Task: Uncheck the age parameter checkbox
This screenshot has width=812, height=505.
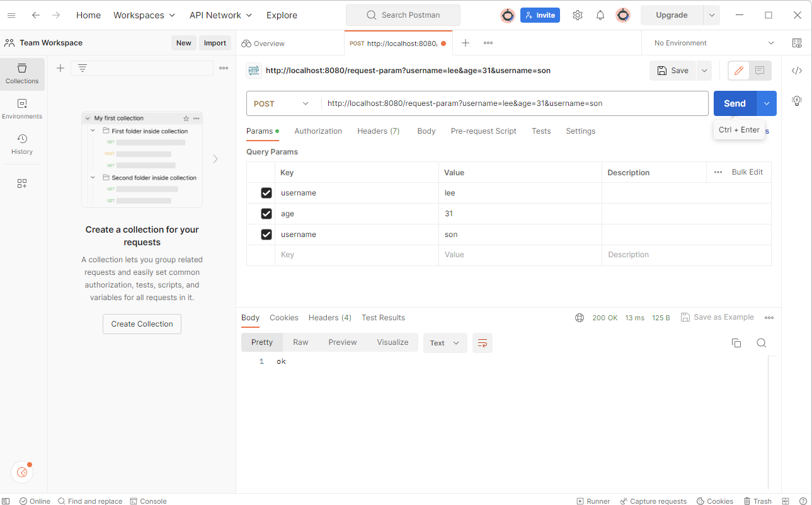Action: [266, 214]
